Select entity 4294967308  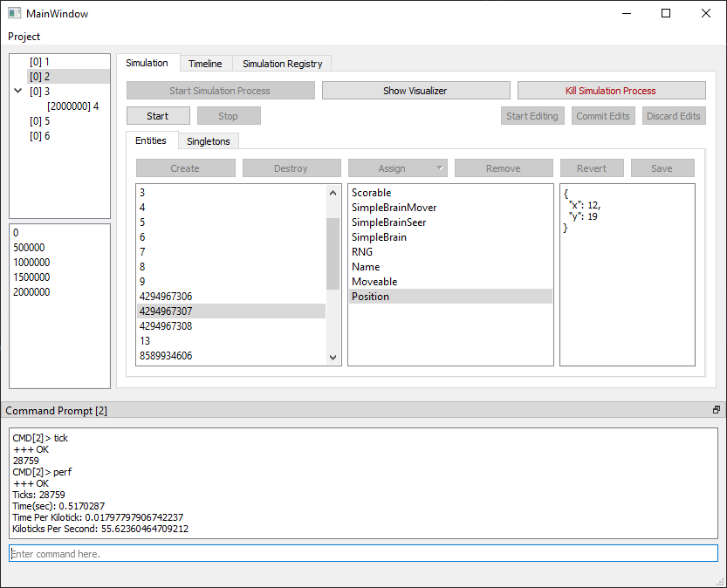[231, 325]
